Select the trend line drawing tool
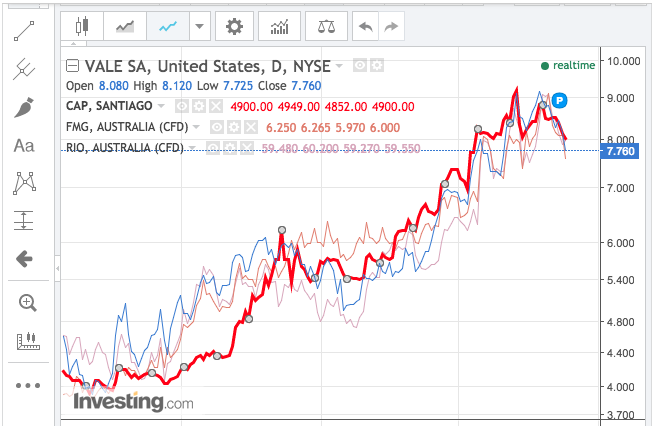Viewport: 655px width, 426px height. (24, 31)
